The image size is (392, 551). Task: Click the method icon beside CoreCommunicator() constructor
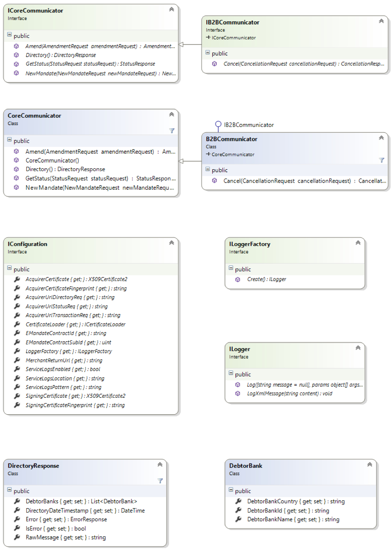click(16, 160)
